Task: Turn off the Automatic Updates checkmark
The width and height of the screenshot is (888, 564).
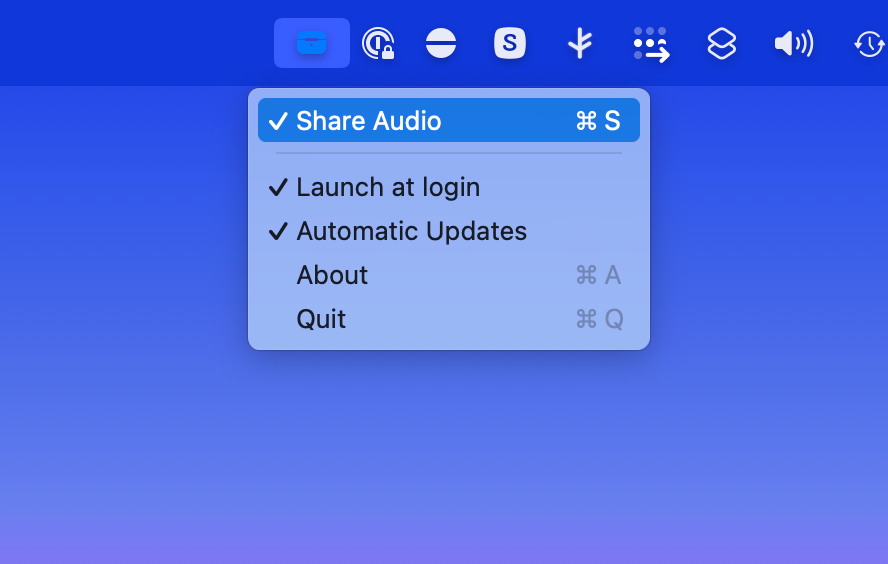Action: (x=278, y=231)
